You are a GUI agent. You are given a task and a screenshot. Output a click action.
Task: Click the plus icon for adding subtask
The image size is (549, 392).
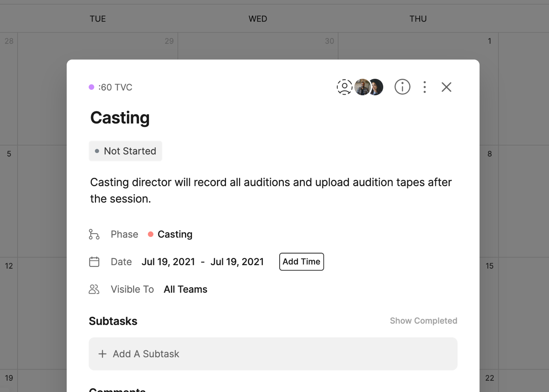(102, 354)
